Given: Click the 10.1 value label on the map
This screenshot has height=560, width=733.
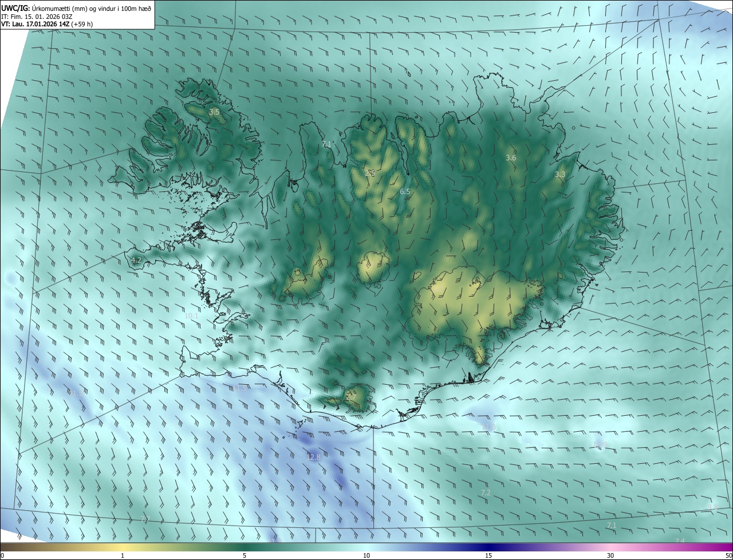Looking at the screenshot, I should [x=191, y=316].
